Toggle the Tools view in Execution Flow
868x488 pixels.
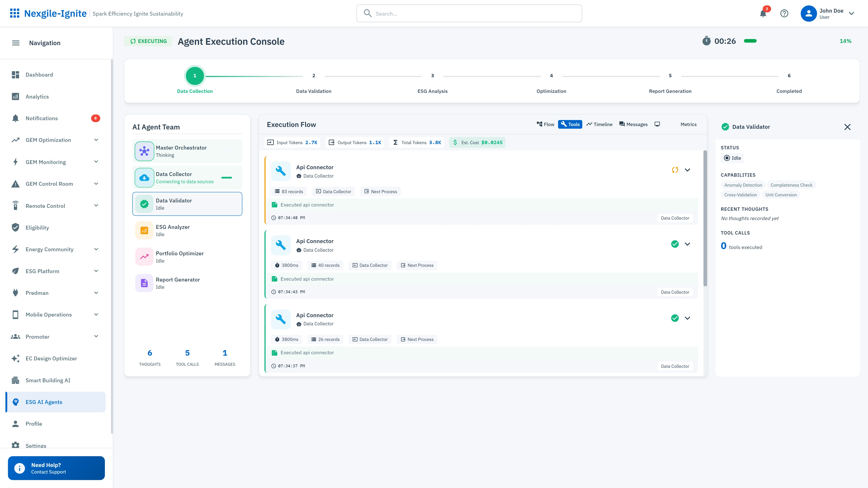pos(570,124)
